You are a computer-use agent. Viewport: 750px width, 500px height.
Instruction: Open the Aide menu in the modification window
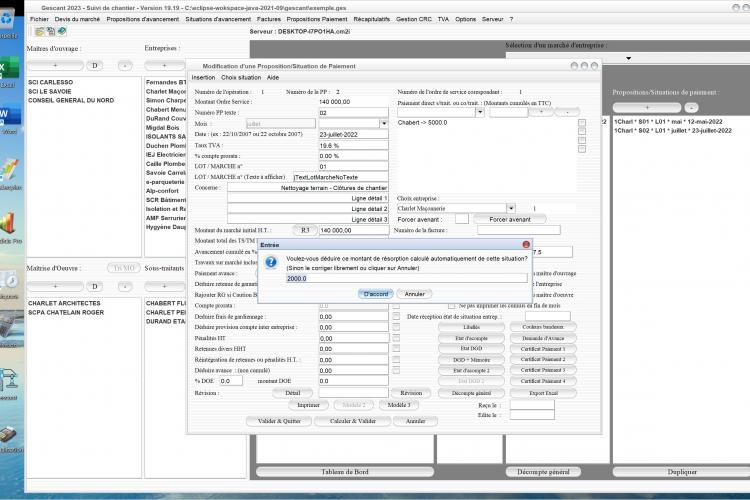(x=273, y=78)
